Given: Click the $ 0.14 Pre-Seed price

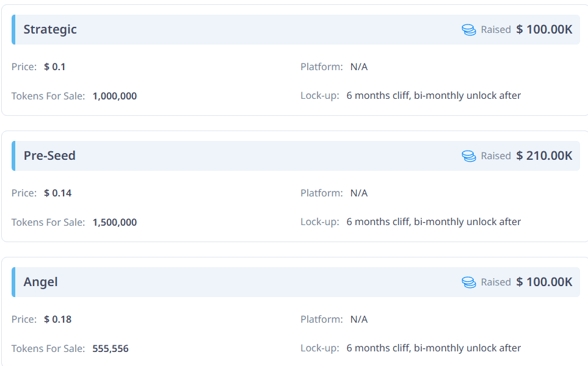Looking at the screenshot, I should click(x=58, y=193).
